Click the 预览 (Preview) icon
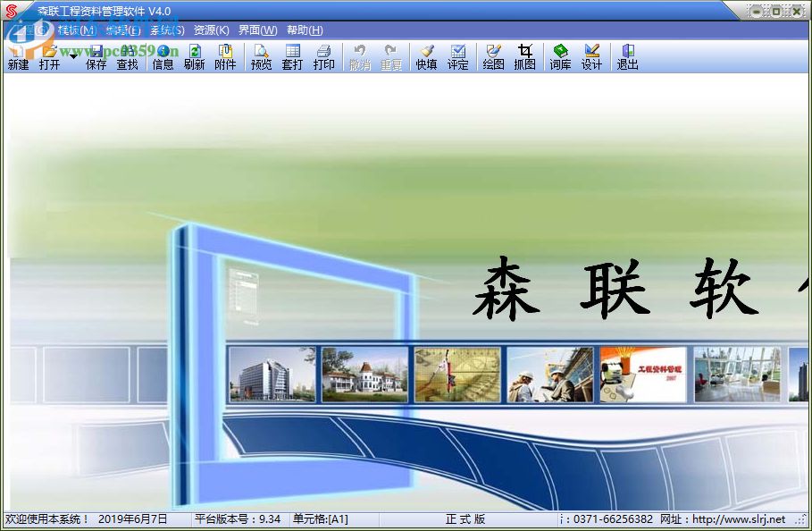 point(261,57)
